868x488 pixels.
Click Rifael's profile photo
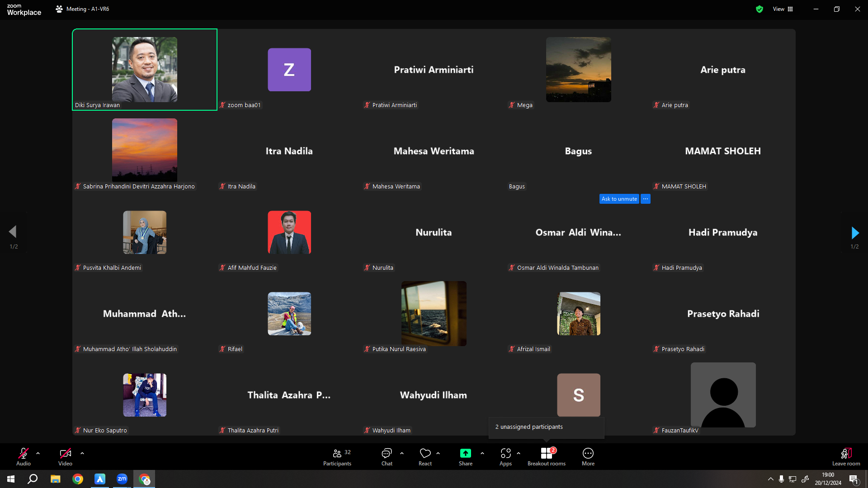click(x=289, y=314)
